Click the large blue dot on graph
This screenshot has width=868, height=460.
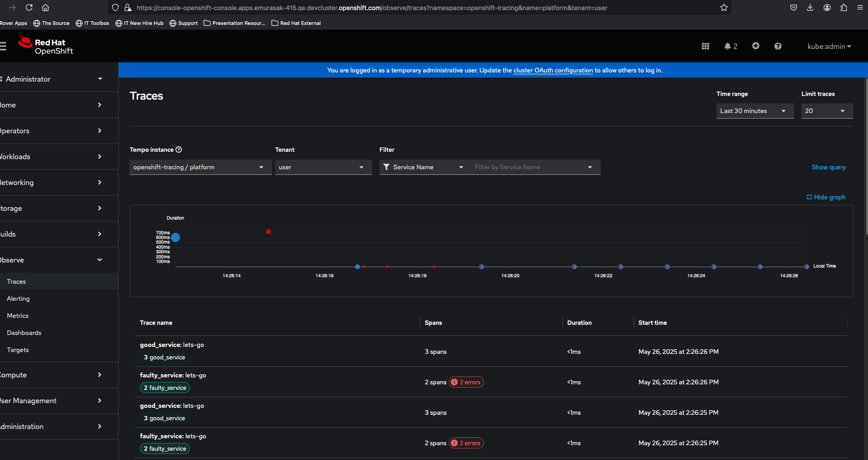tap(175, 237)
